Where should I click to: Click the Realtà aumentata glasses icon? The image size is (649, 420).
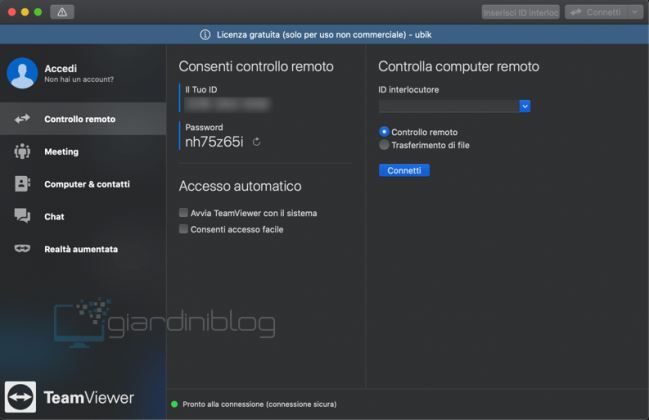tap(22, 249)
